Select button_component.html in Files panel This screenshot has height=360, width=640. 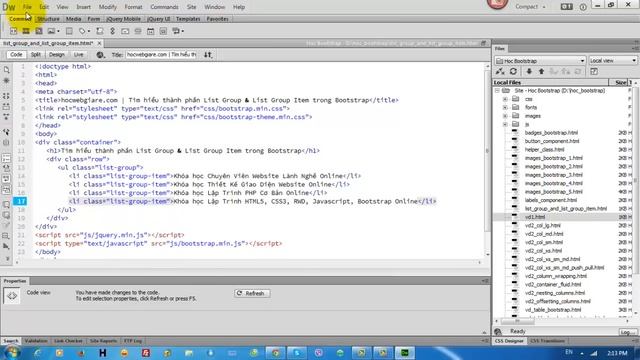(552, 141)
